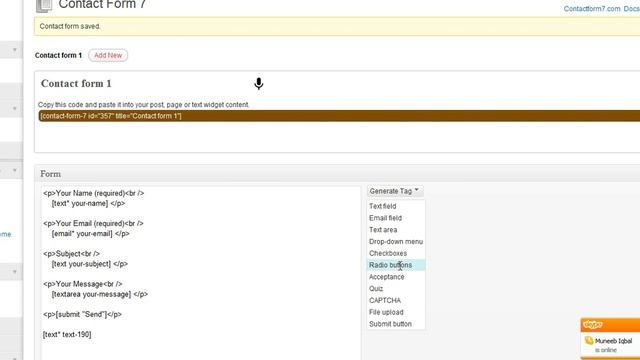The width and height of the screenshot is (640, 360).
Task: Click the Contact Form 7 page icon
Action: [x=44, y=6]
